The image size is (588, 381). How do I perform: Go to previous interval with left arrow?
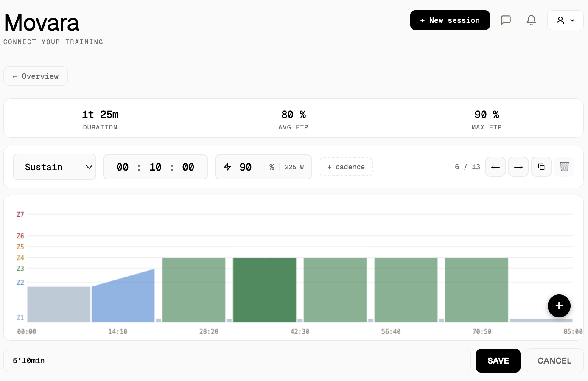pyautogui.click(x=495, y=167)
